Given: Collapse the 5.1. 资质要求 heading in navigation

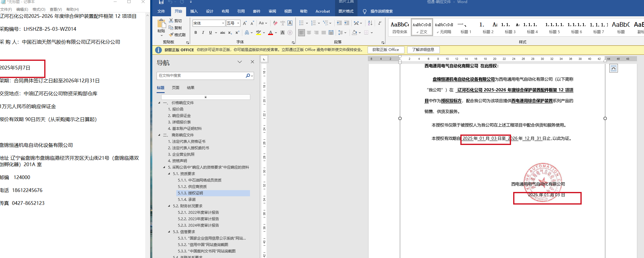Looking at the screenshot, I should (169, 174).
